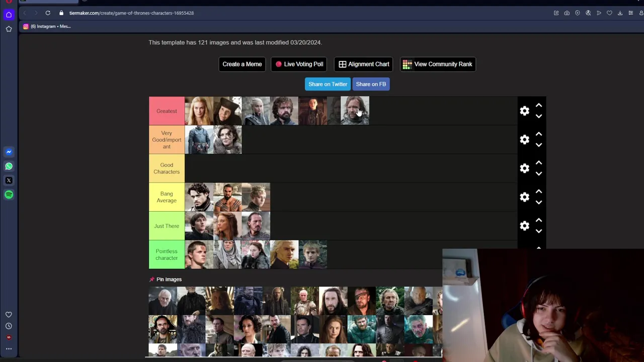Move Just There row up
This screenshot has width=644, height=362.
539,220
